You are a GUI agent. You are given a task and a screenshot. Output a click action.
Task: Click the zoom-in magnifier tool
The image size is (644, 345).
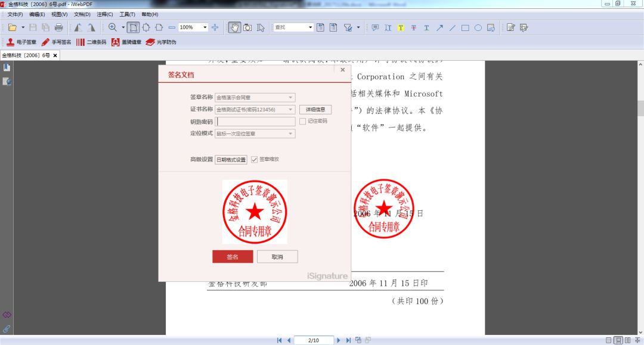pos(112,27)
